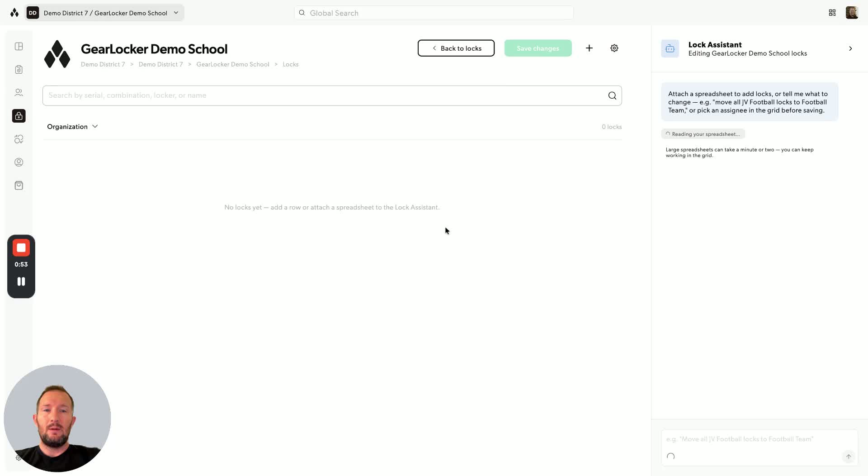Open the first Demo District 7 breadcrumb

(x=103, y=64)
